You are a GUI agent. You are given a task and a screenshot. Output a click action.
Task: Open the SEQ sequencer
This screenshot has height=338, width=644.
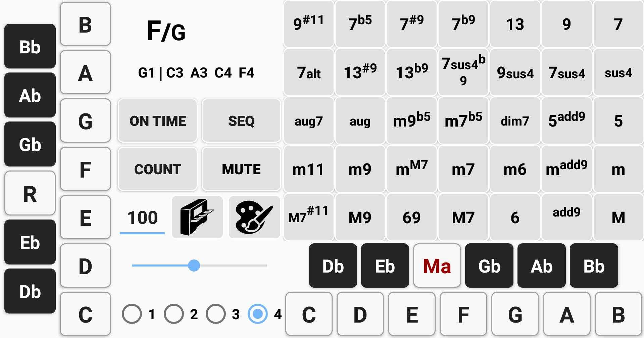click(241, 121)
